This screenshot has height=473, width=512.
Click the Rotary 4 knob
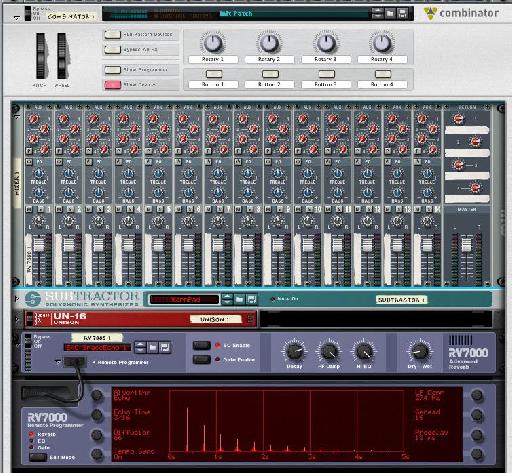tap(382, 43)
